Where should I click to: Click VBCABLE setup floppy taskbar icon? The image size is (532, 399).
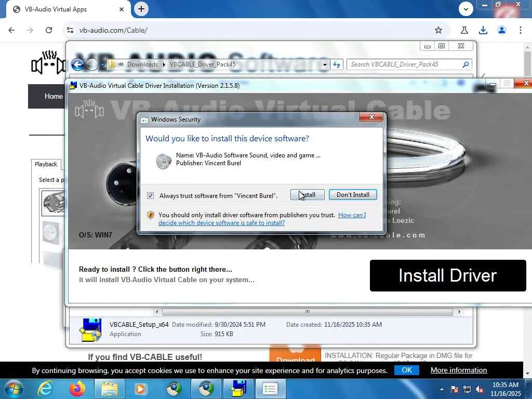[x=238, y=389]
